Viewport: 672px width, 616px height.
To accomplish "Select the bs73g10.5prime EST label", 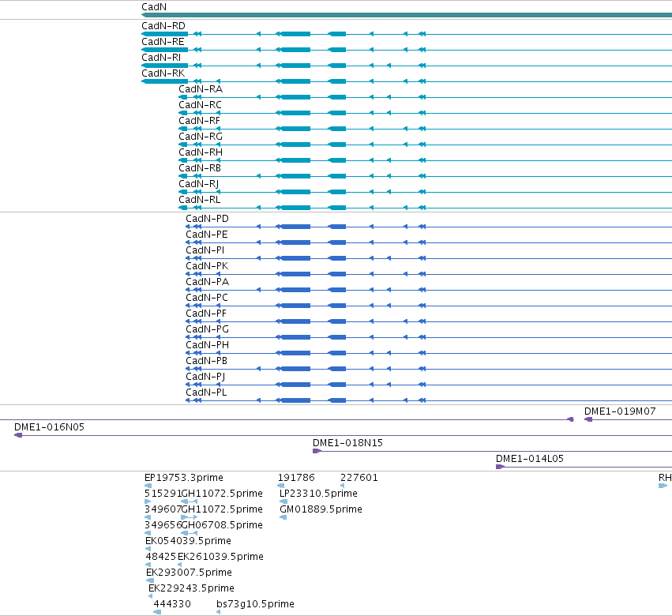I will click(x=255, y=604).
